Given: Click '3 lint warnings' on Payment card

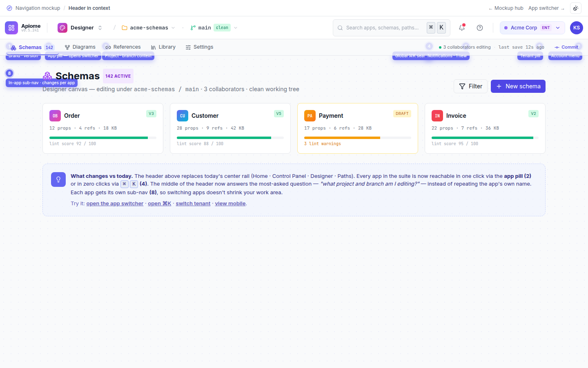Looking at the screenshot, I should (x=323, y=144).
